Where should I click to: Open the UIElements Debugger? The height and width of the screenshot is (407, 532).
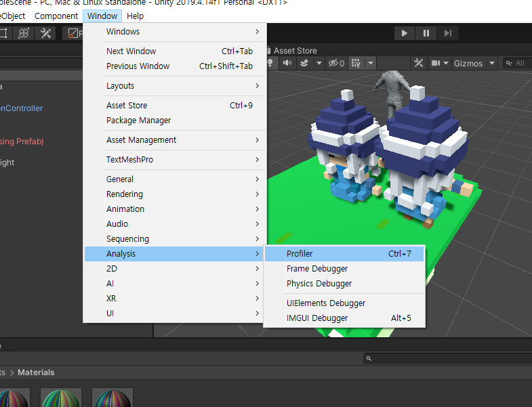344,303
